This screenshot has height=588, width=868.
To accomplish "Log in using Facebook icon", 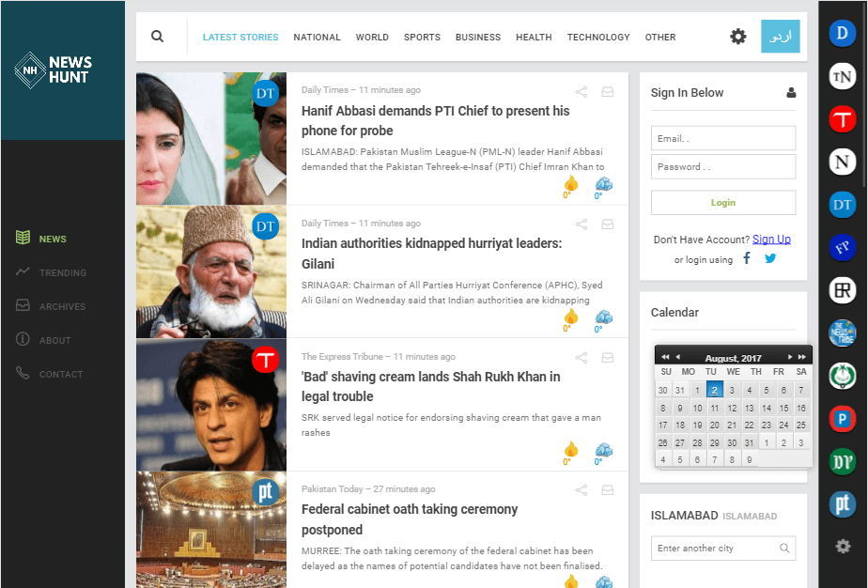I will 746,258.
